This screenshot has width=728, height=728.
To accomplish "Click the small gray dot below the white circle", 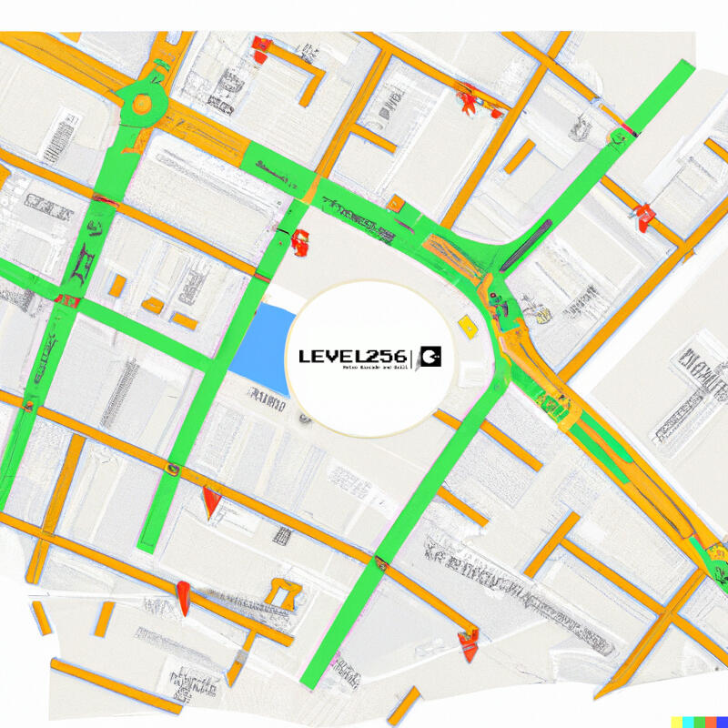I will click(305, 419).
